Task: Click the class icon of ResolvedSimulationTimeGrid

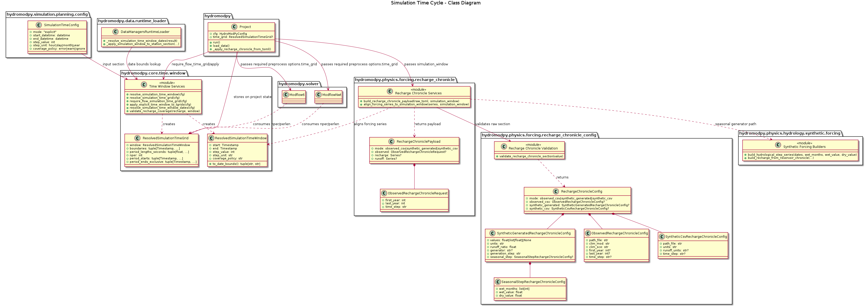Action: (x=137, y=138)
